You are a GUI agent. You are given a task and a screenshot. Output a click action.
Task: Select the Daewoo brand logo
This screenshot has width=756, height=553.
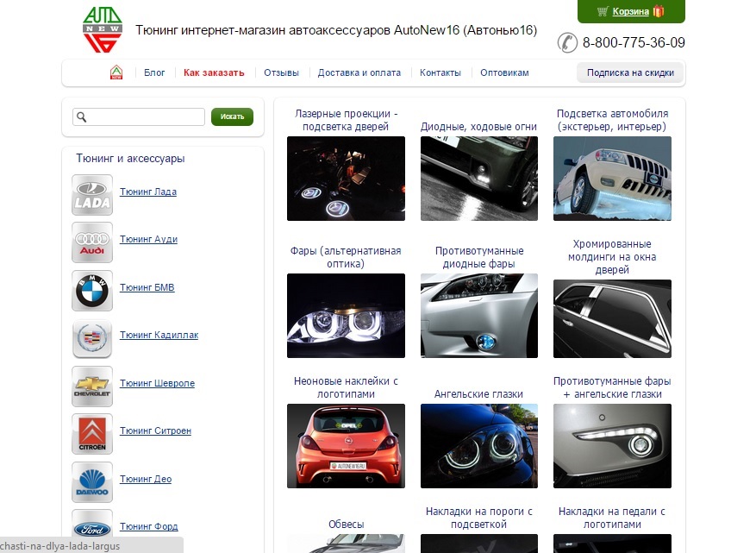(x=92, y=482)
